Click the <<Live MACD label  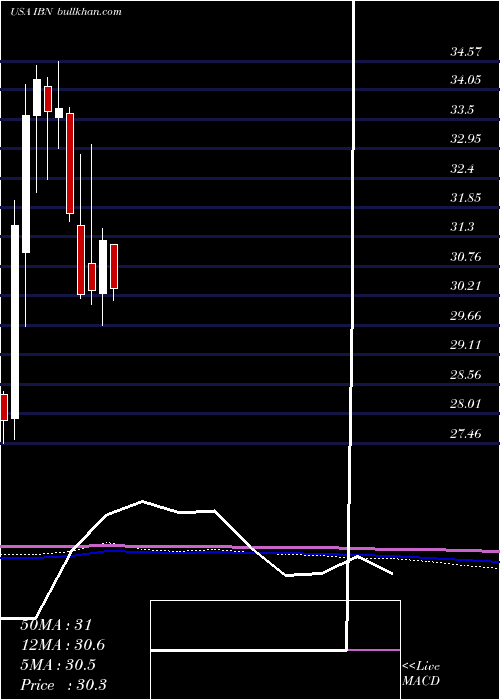421,674
